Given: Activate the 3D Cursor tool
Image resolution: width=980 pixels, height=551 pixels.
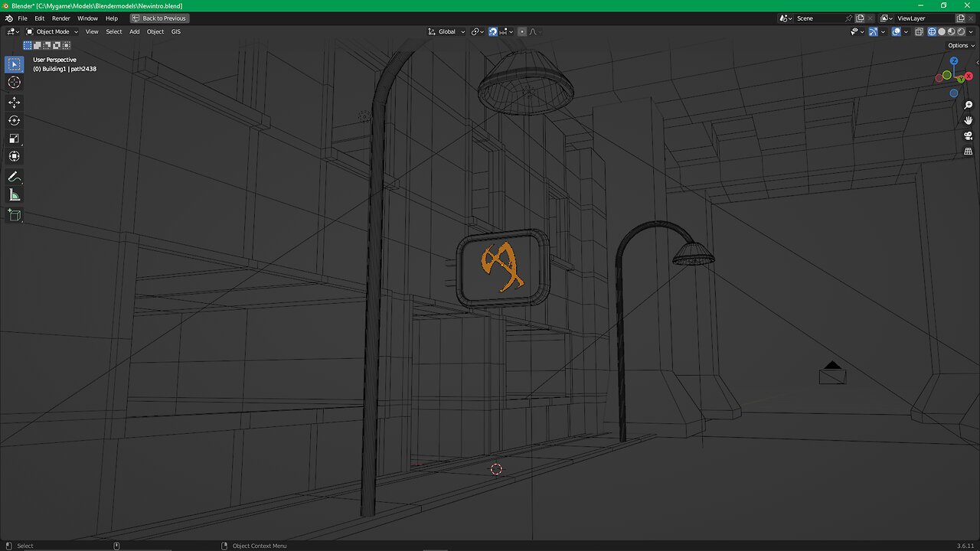Looking at the screenshot, I should coord(15,83).
